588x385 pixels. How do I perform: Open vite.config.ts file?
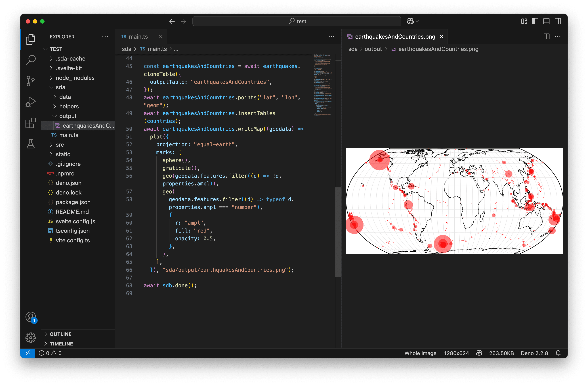(x=78, y=241)
